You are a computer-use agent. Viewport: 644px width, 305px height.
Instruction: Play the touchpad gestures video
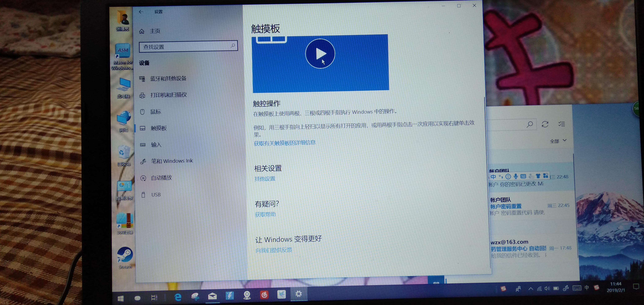tap(320, 54)
